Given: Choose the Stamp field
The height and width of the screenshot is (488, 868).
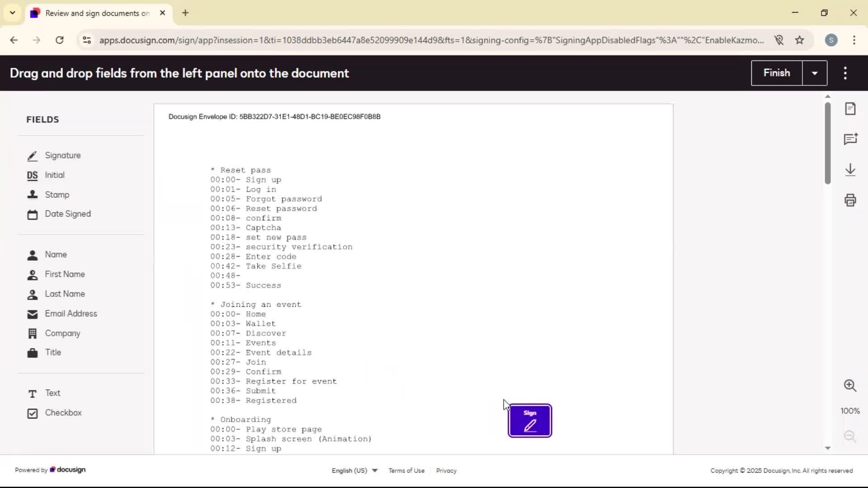Looking at the screenshot, I should pyautogui.click(x=48, y=195).
